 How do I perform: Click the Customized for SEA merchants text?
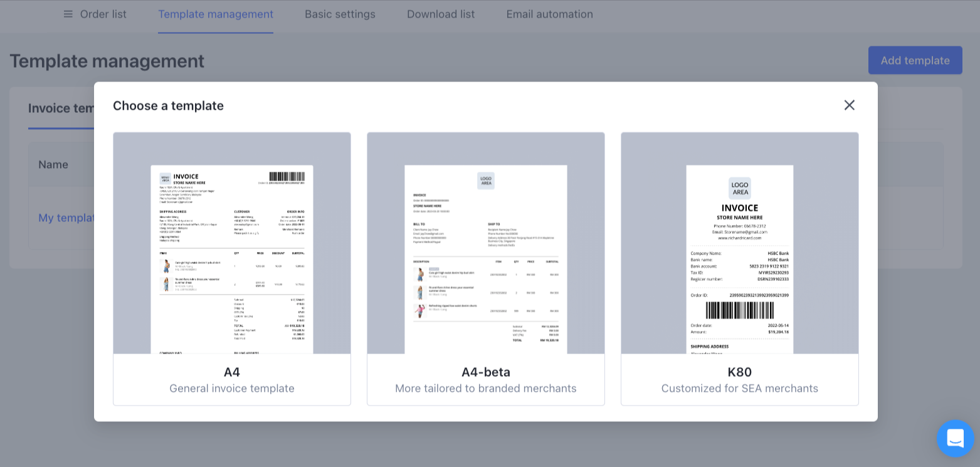tap(740, 389)
